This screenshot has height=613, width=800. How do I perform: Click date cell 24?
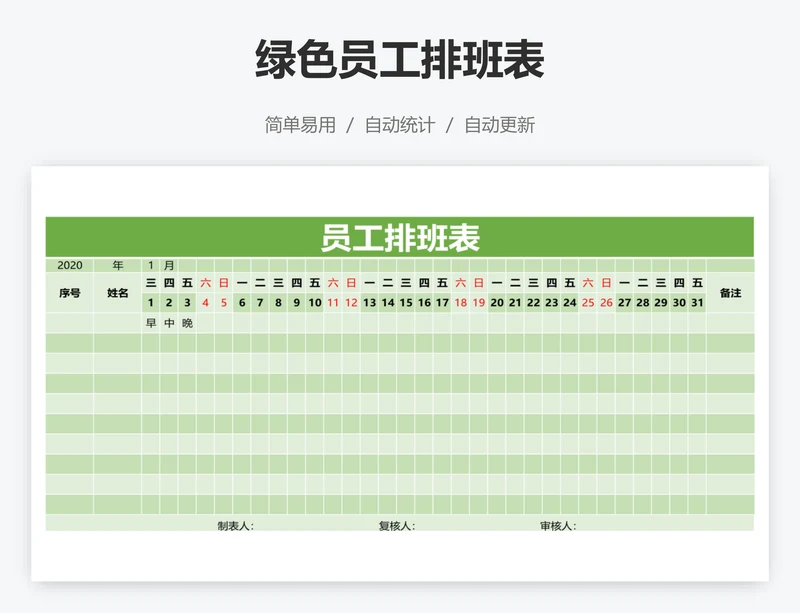[570, 303]
